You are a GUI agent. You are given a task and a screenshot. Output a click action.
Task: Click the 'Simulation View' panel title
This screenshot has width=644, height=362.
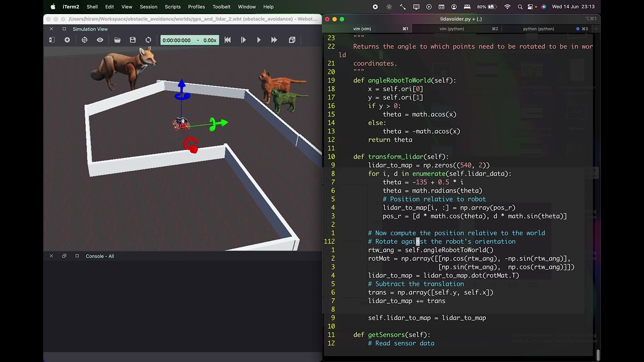pyautogui.click(x=90, y=29)
